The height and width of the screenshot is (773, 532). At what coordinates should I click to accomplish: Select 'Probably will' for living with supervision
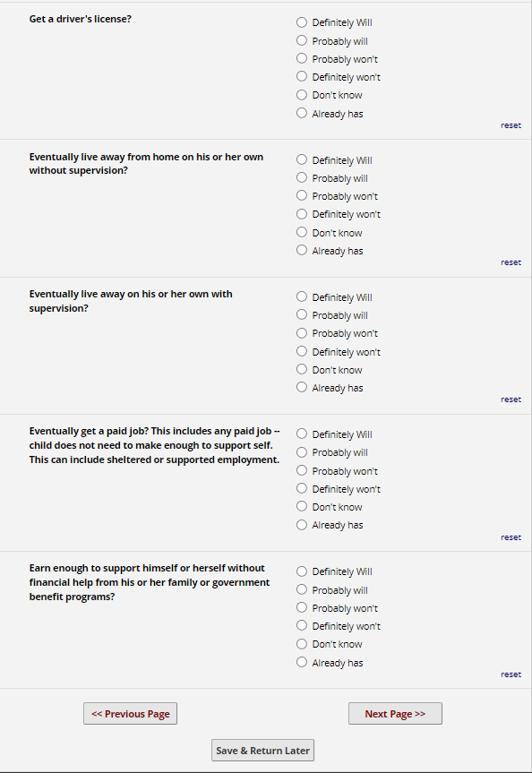[x=302, y=314]
